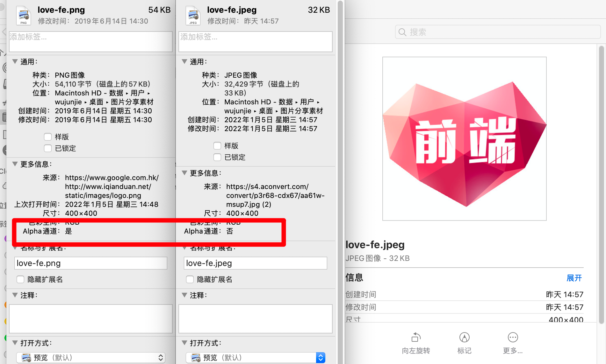
Task: Click Preview app icon in PNG open-with menu
Action: pyautogui.click(x=26, y=358)
